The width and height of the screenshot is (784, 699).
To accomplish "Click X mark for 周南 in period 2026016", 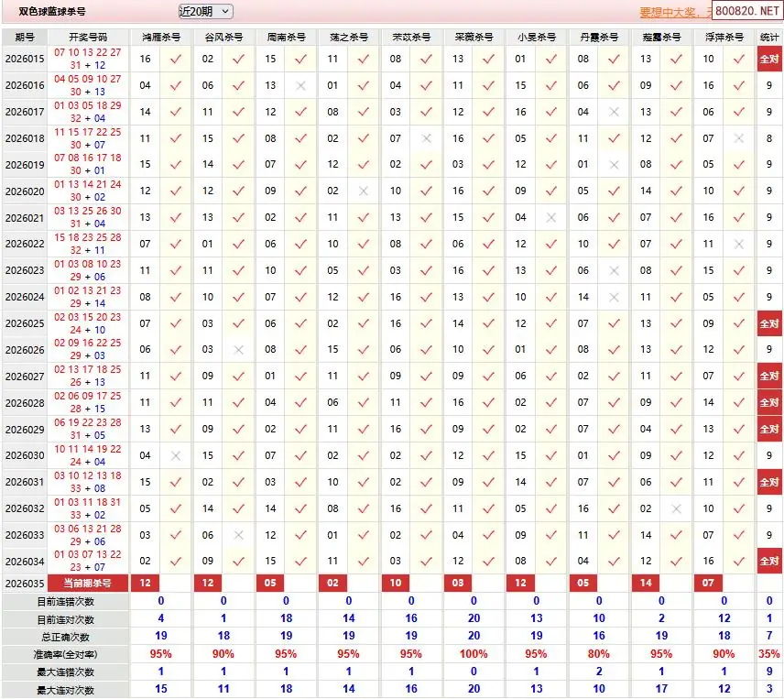I will [x=301, y=85].
